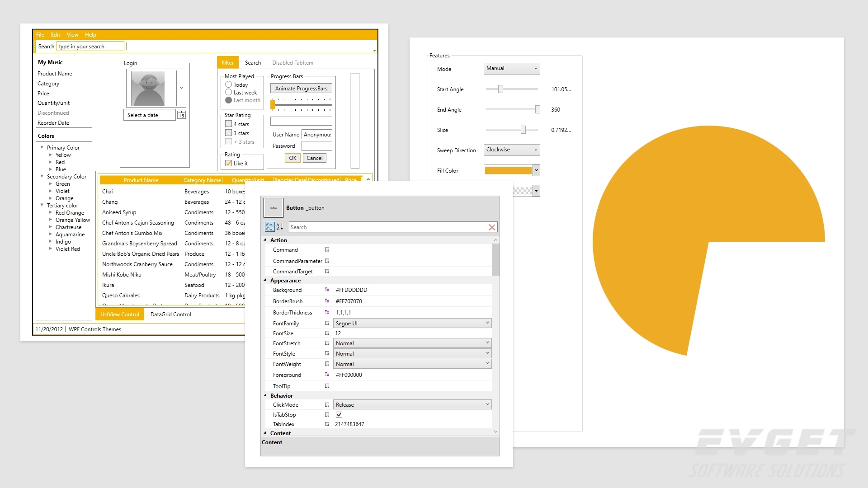Screen dimensions: 868x488
Task: Click the property grid Search box
Action: 388,227
